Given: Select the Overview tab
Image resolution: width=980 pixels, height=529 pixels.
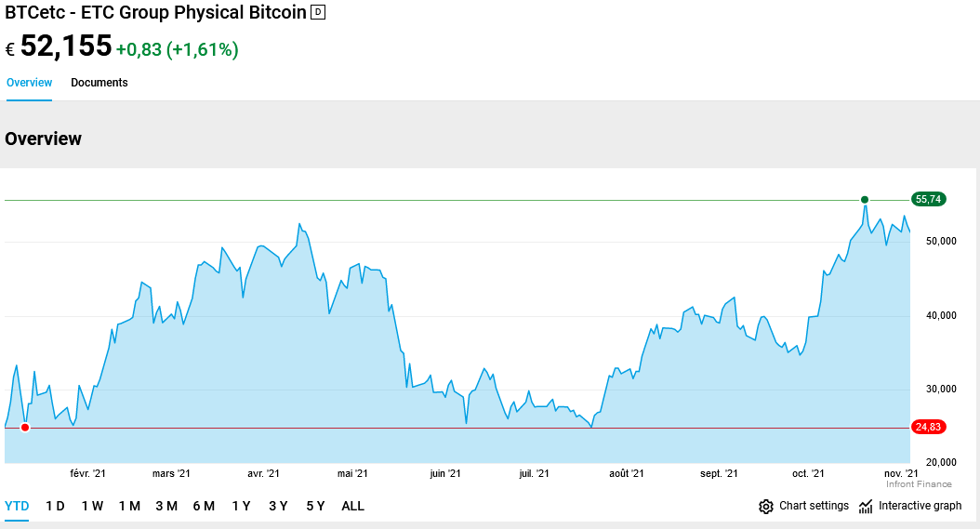Looking at the screenshot, I should (29, 83).
